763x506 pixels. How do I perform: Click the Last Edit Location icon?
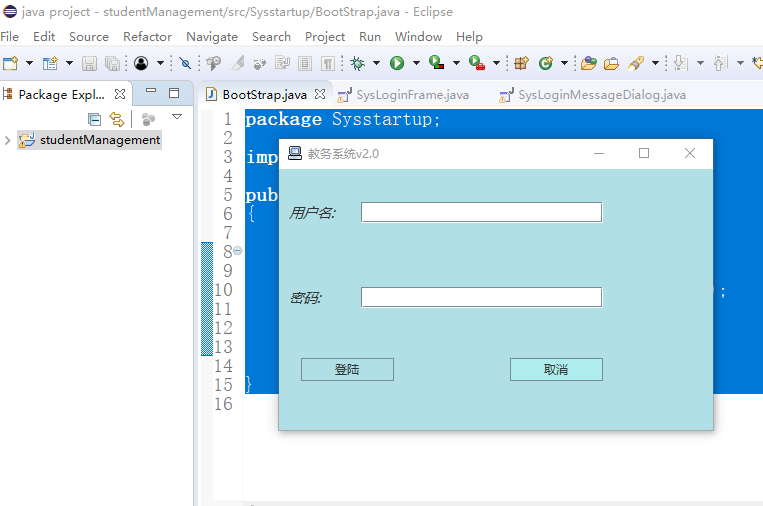click(x=757, y=63)
